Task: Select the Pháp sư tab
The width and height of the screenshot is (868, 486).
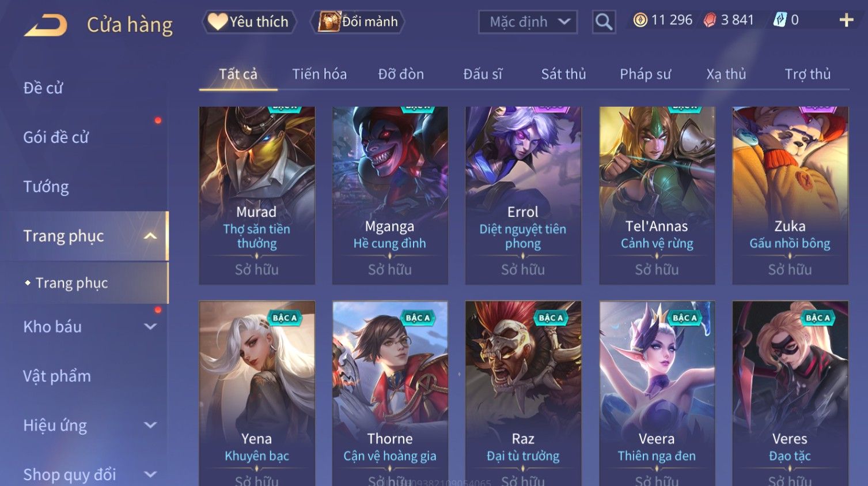Action: [x=645, y=74]
